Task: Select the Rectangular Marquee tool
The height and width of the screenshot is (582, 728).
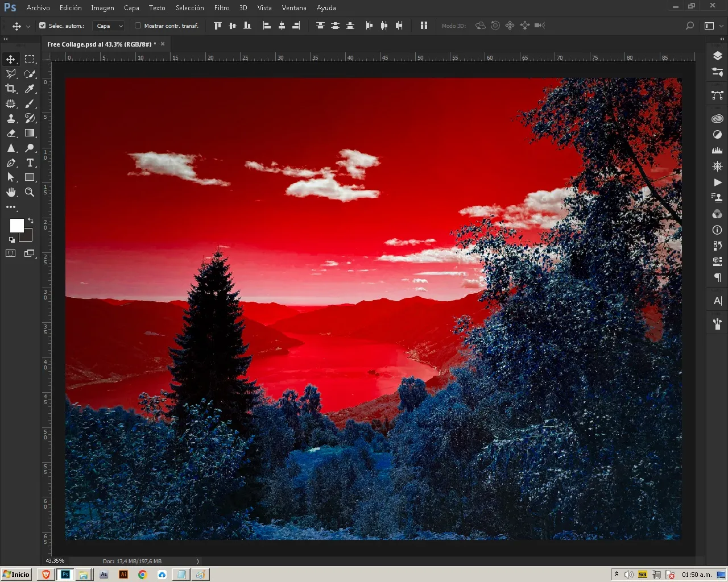Action: pyautogui.click(x=30, y=59)
